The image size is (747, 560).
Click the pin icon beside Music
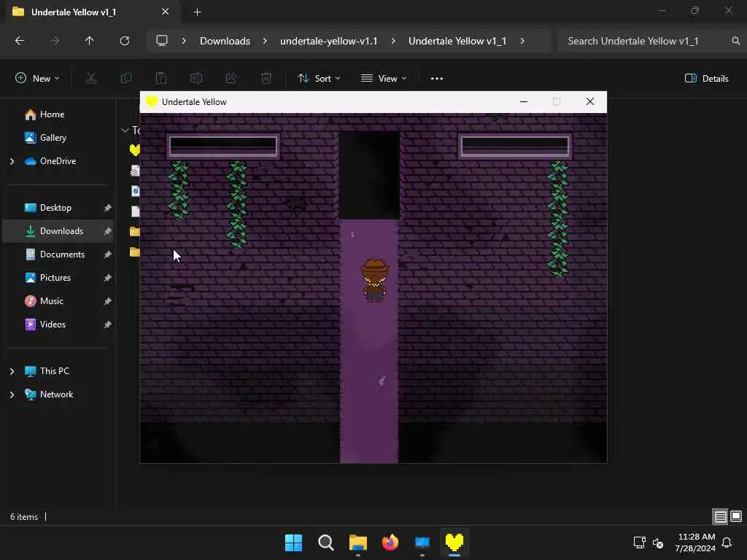click(x=108, y=301)
